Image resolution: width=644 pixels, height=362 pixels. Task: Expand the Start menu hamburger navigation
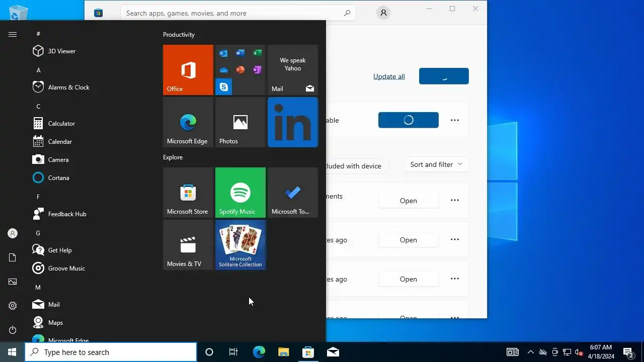click(x=13, y=34)
